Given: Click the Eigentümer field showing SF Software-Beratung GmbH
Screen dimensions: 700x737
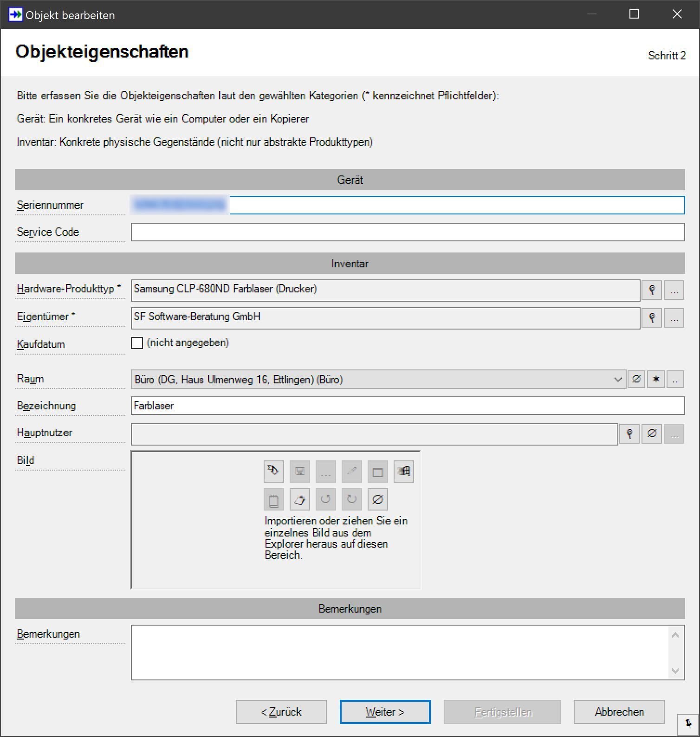Looking at the screenshot, I should 386,318.
